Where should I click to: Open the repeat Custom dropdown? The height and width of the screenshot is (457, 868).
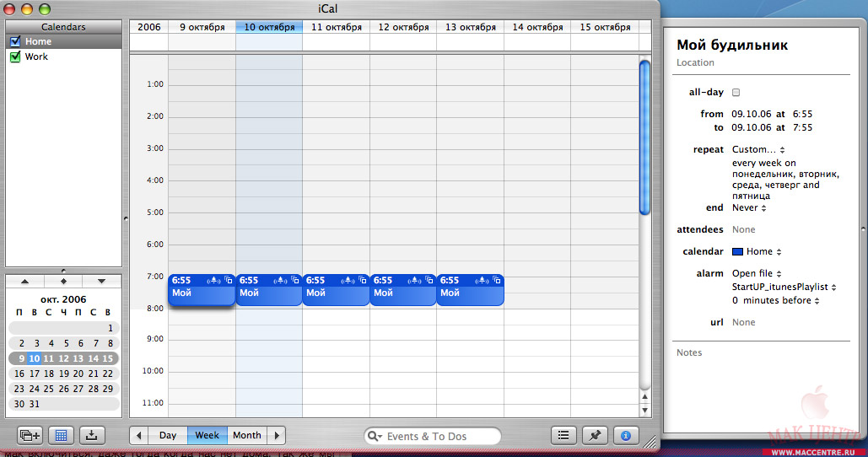[758, 149]
